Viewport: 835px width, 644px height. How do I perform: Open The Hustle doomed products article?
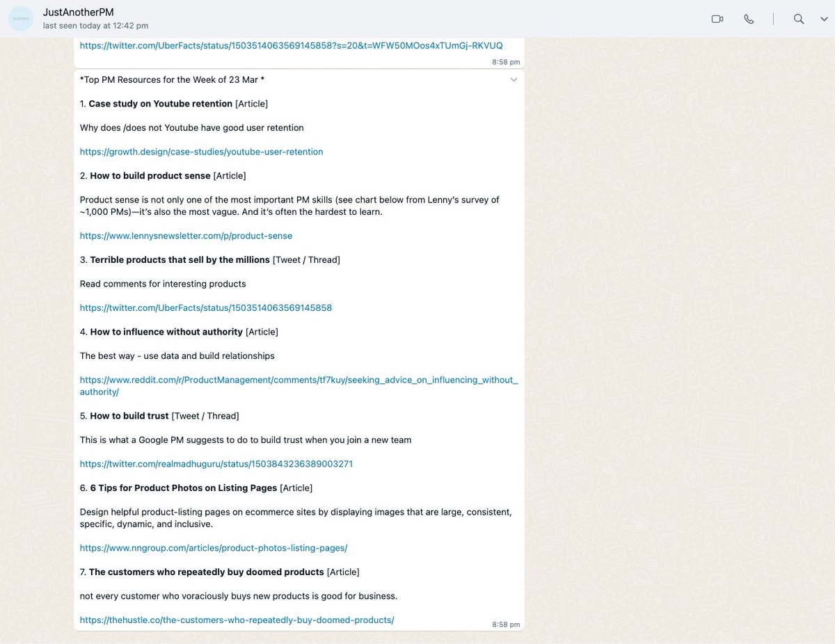pos(237,620)
